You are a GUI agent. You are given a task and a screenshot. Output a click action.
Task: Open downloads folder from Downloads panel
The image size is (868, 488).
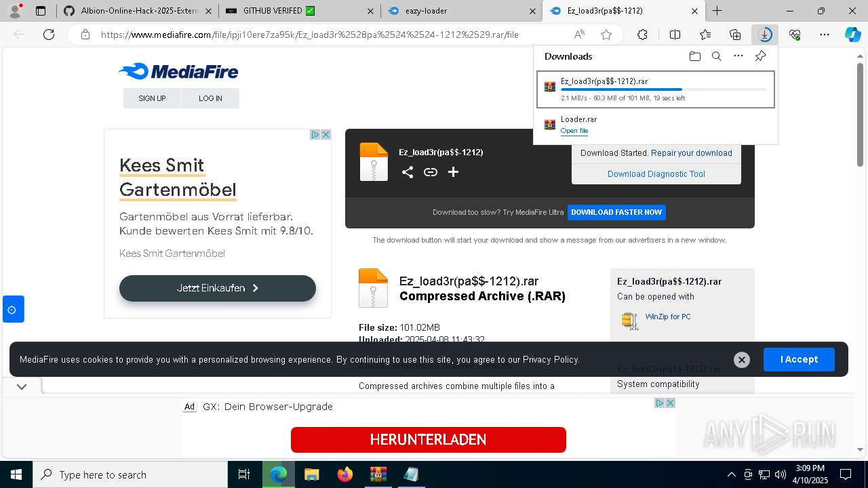(x=694, y=56)
